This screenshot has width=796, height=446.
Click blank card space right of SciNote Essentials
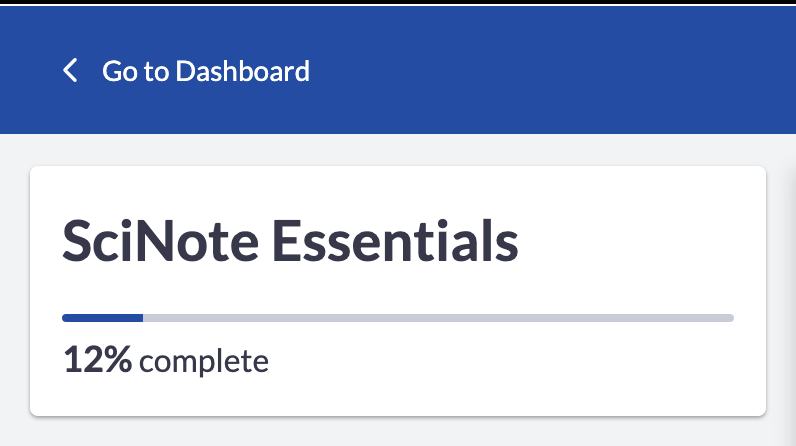640,242
